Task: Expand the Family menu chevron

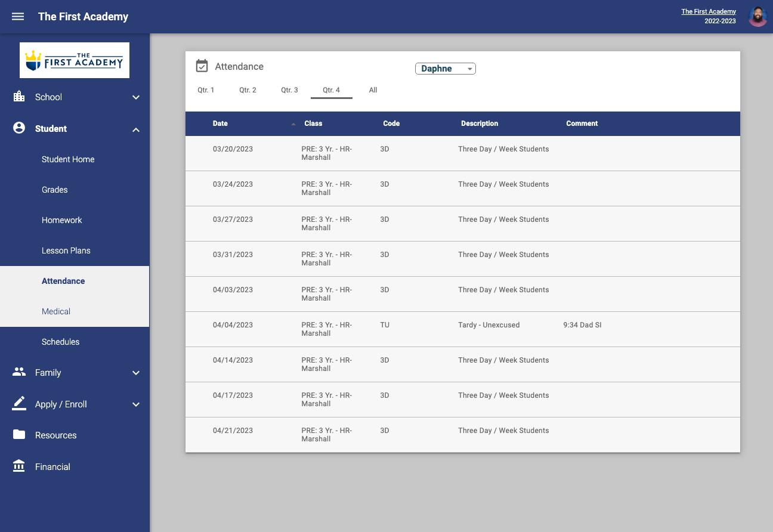Action: click(x=136, y=373)
